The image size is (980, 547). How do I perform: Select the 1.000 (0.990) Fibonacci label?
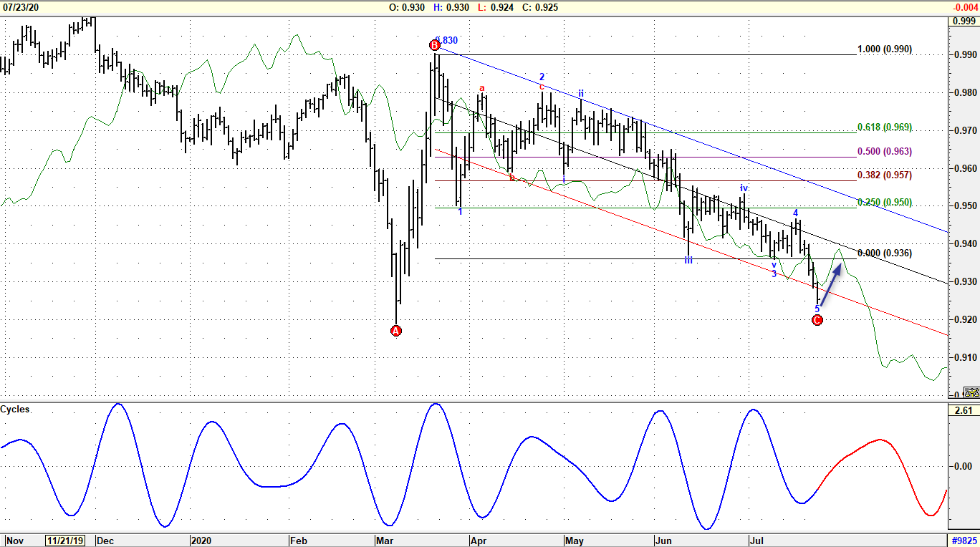(885, 49)
